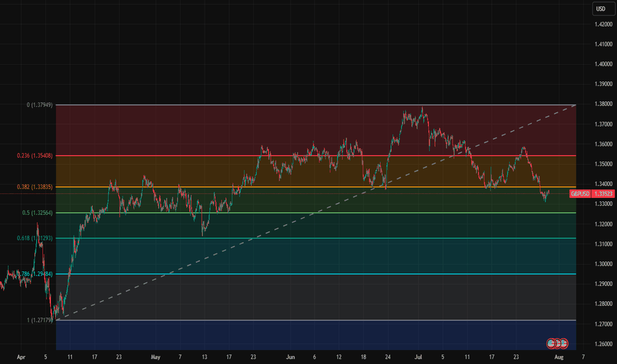
Task: Click the Jul label on time axis
Action: 418,357
